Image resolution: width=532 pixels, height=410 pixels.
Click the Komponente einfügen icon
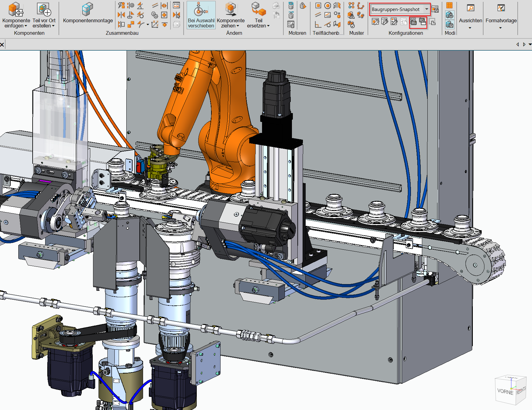(x=16, y=9)
